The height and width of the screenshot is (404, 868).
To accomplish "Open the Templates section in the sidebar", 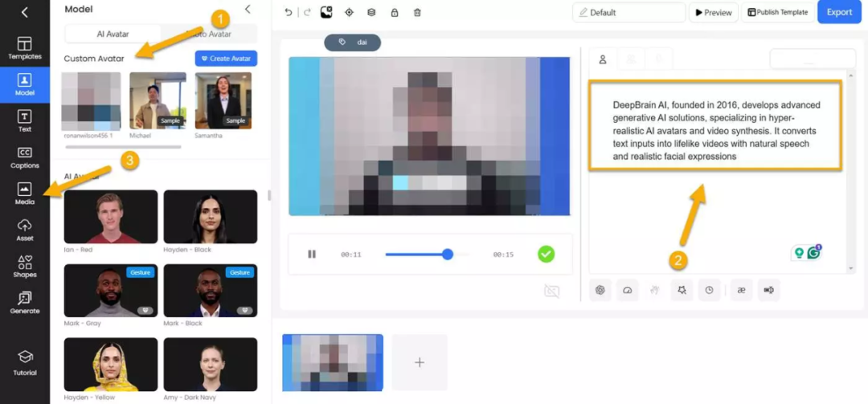I will [24, 48].
